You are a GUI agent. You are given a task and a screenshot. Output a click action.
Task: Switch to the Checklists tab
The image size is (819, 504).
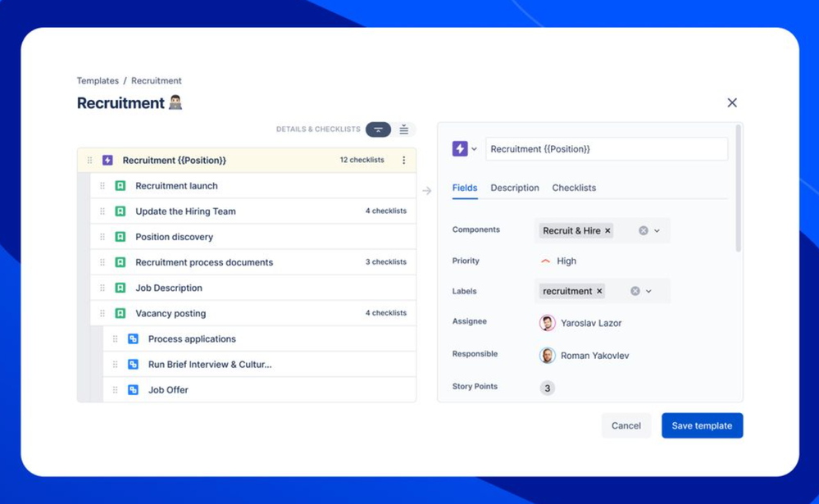click(x=574, y=188)
